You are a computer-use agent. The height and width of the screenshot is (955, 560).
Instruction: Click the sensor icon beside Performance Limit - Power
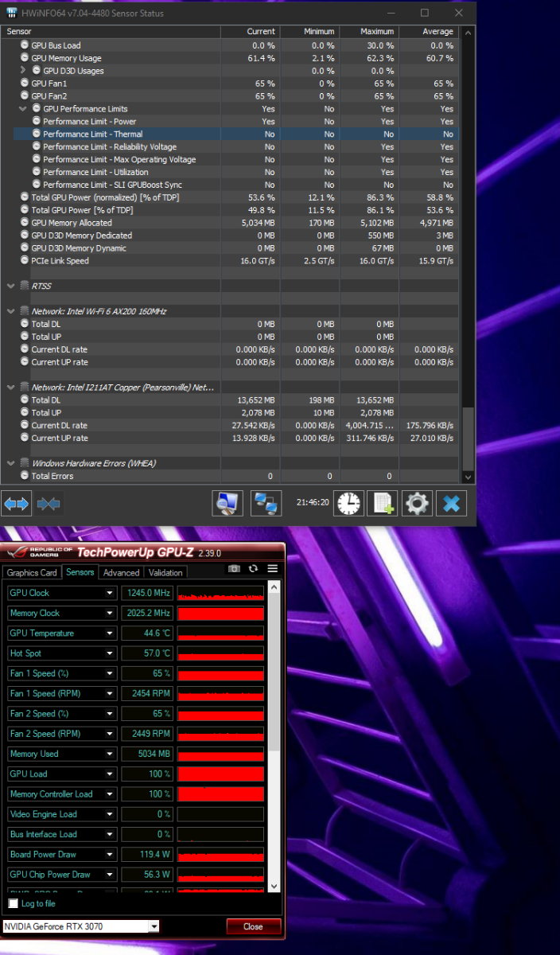coord(37,122)
